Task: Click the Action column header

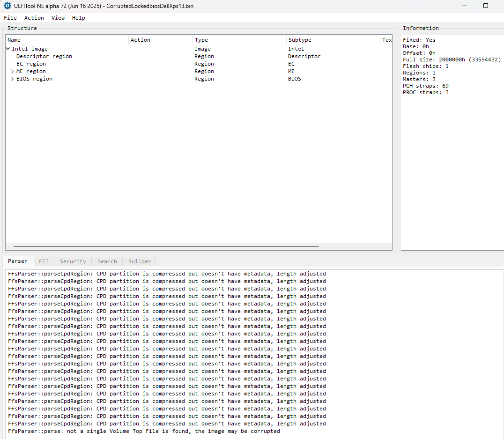Action: click(x=160, y=40)
